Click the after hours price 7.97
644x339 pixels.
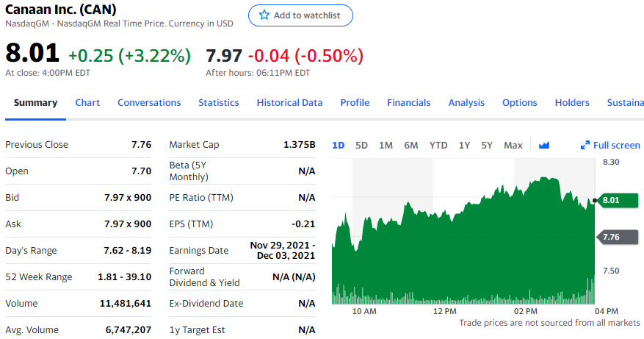click(224, 56)
